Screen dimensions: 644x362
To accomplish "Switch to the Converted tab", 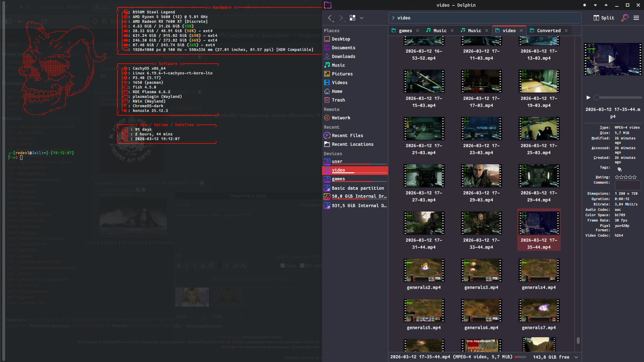I will click(x=548, y=31).
